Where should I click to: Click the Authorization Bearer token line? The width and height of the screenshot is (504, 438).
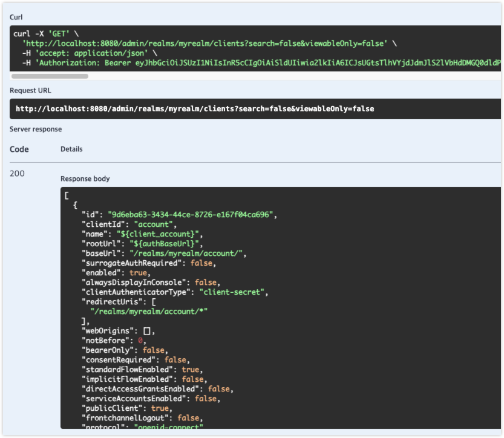tap(261, 63)
